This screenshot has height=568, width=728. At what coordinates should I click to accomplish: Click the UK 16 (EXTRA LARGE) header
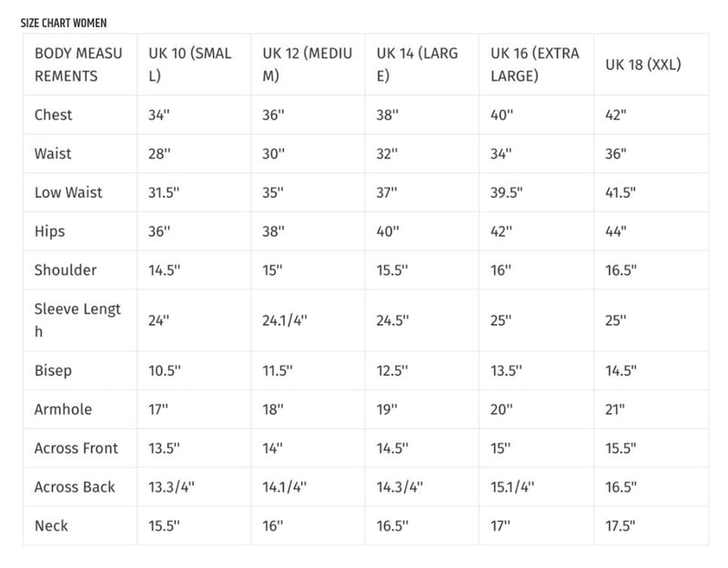point(535,65)
